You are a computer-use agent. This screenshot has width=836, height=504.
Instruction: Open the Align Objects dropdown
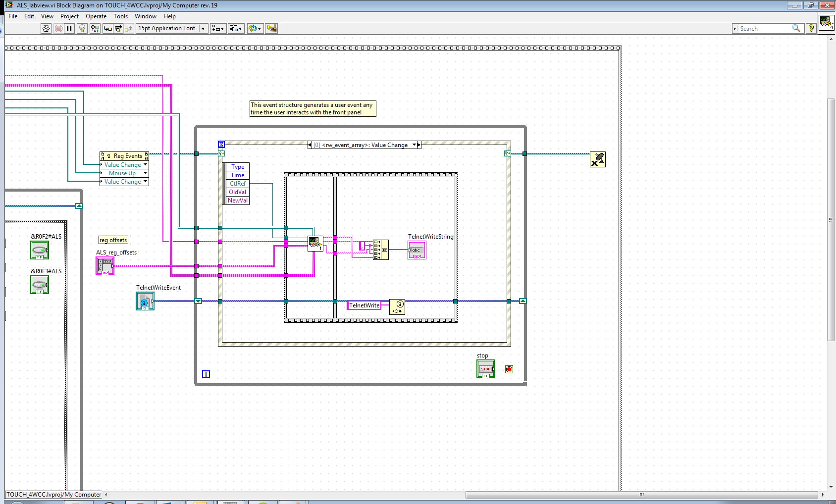(x=218, y=28)
